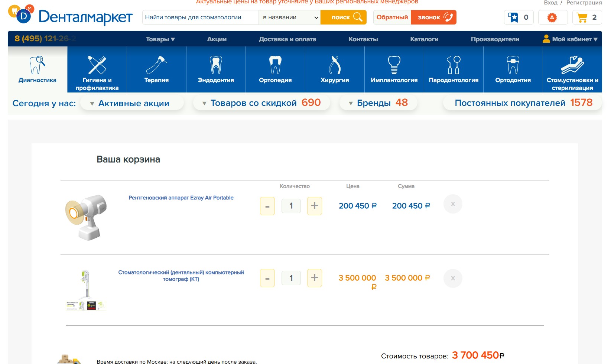The height and width of the screenshot is (364, 611).
Task: Open Стом.установки и стерилизация category
Action: coord(572,69)
